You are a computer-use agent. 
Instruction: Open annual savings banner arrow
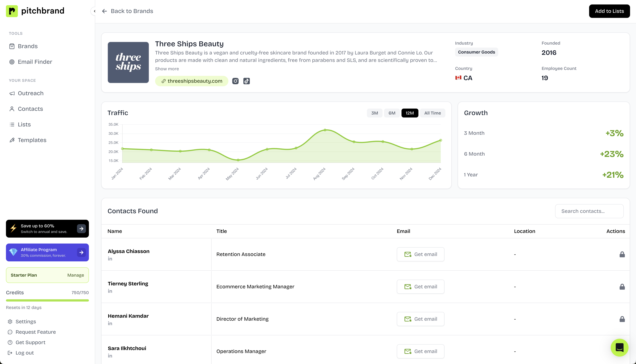(81, 228)
